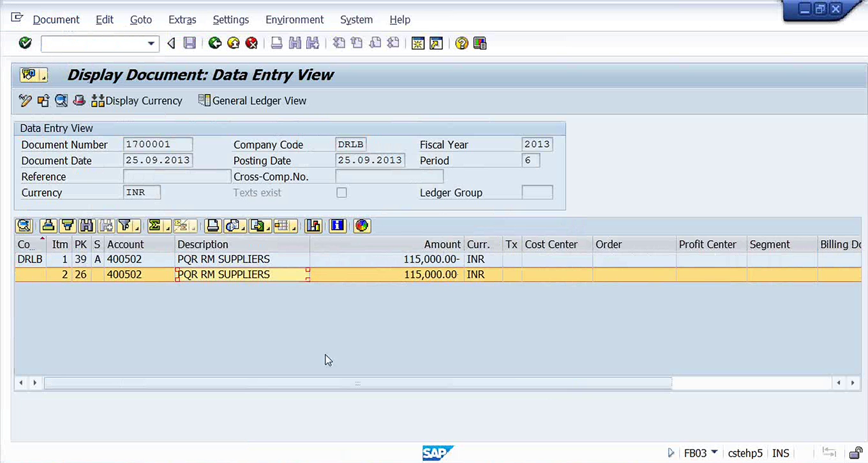Open the Help menu
Image resolution: width=868 pixels, height=463 pixels.
pos(400,20)
